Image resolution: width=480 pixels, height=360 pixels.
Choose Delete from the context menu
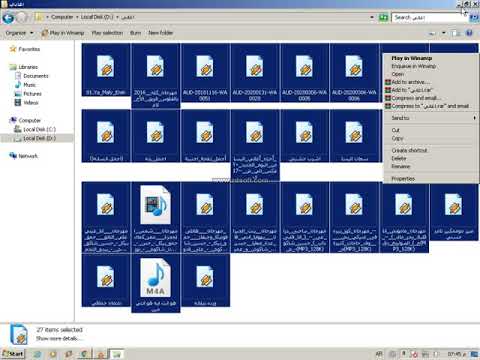coord(431,158)
